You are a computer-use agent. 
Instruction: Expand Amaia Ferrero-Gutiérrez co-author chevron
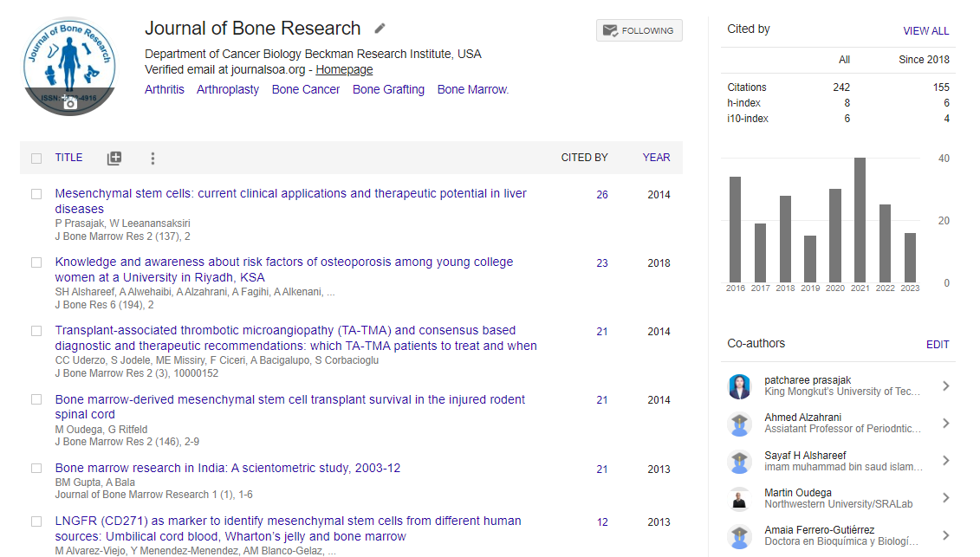[945, 535]
